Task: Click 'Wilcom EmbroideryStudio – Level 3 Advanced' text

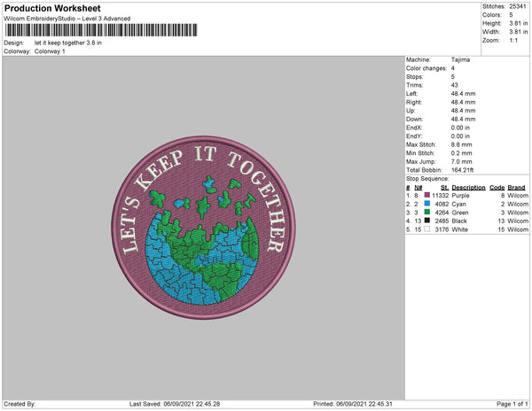Action: [67, 19]
